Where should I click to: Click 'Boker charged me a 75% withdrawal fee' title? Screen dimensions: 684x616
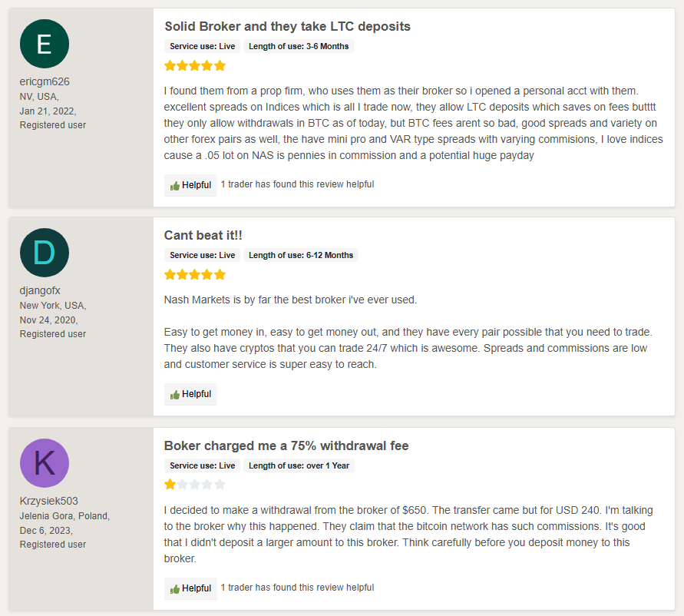tap(286, 445)
